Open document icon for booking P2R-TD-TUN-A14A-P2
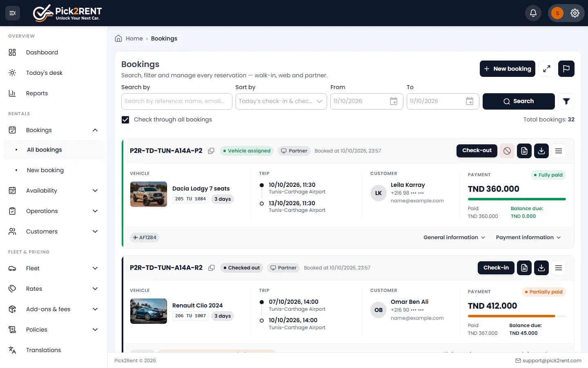Viewport: 588px width, 368px height. click(524, 151)
